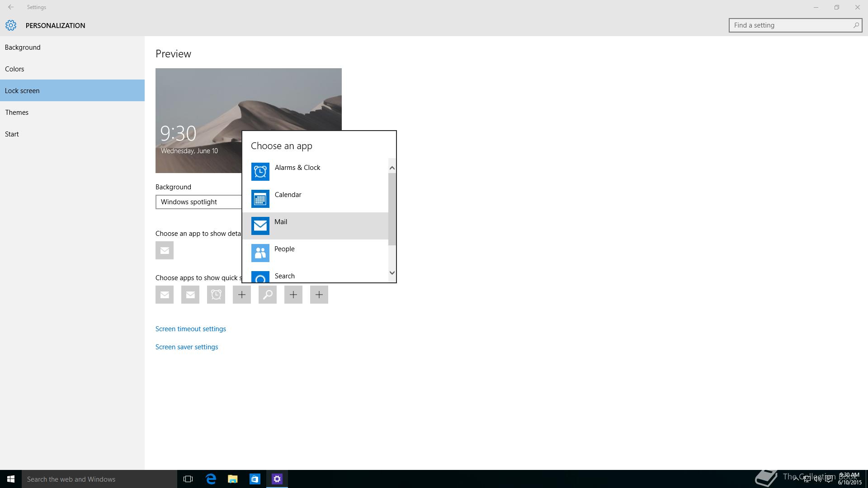Click the taskbar clock and date
This screenshot has width=868, height=488.
pos(849,479)
